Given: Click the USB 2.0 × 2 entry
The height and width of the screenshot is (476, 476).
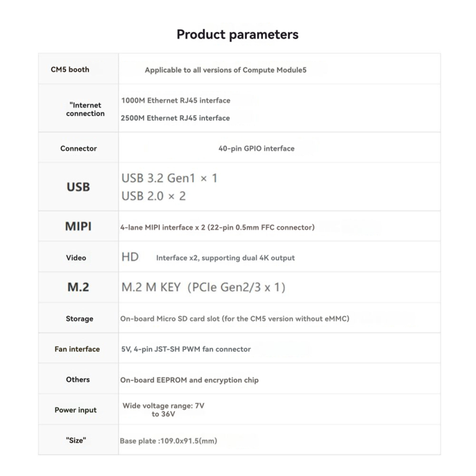Looking at the screenshot, I should (153, 196).
